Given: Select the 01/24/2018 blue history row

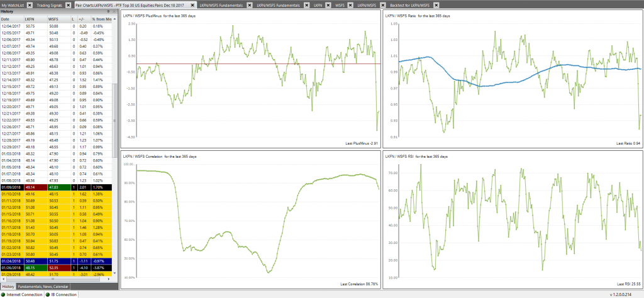Looking at the screenshot, I should 57,261.
